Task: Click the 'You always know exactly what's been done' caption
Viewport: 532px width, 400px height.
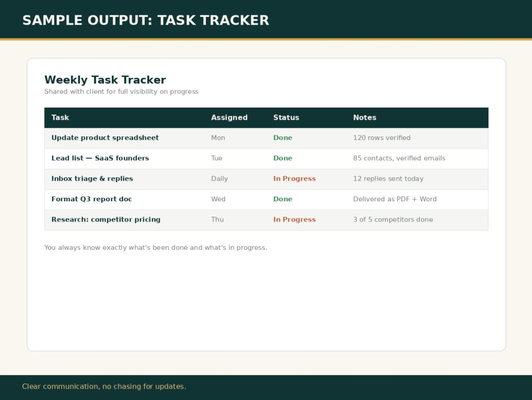Action: [x=156, y=248]
